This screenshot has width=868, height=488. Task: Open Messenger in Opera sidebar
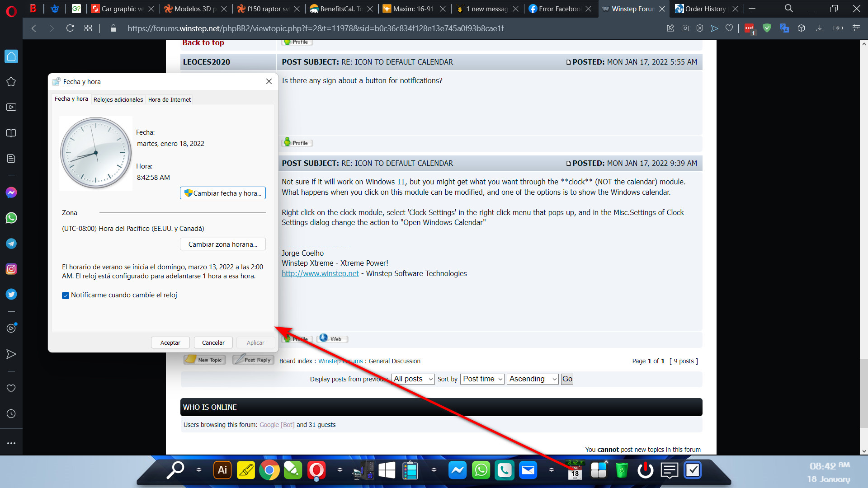click(11, 193)
